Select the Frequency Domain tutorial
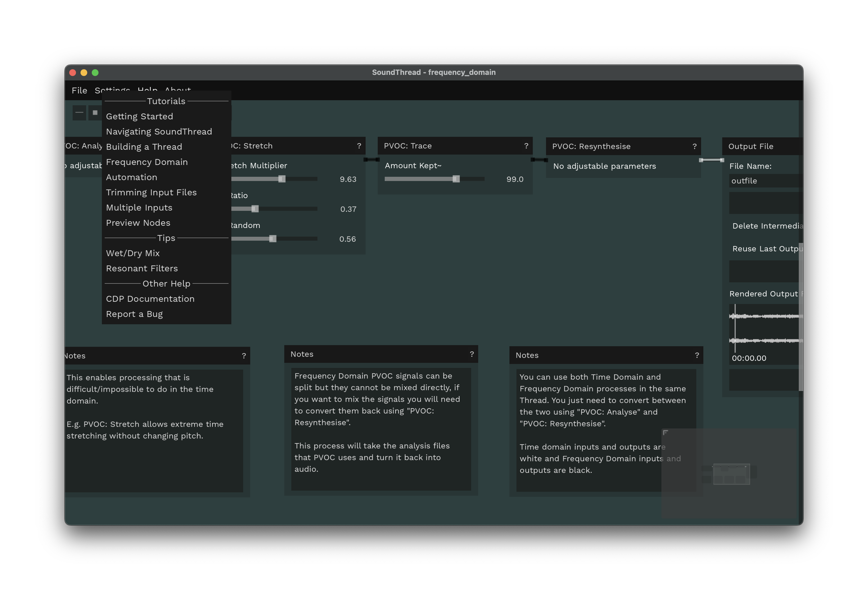The height and width of the screenshot is (590, 868). pyautogui.click(x=147, y=162)
